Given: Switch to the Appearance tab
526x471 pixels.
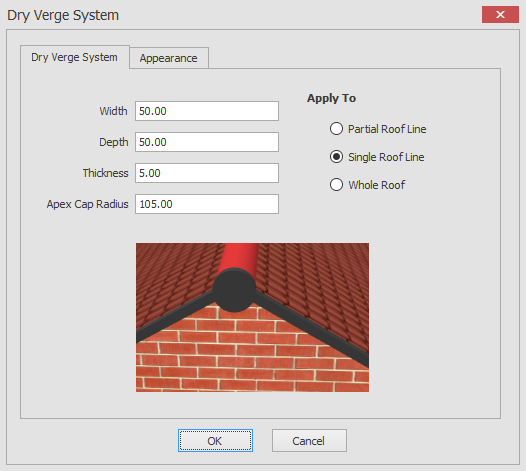Looking at the screenshot, I should (169, 58).
